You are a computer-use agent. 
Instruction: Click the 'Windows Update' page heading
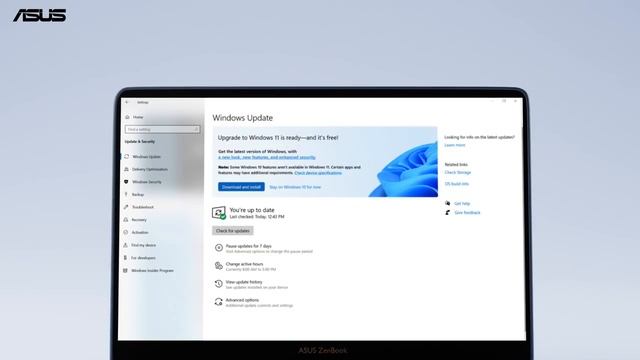tap(242, 118)
